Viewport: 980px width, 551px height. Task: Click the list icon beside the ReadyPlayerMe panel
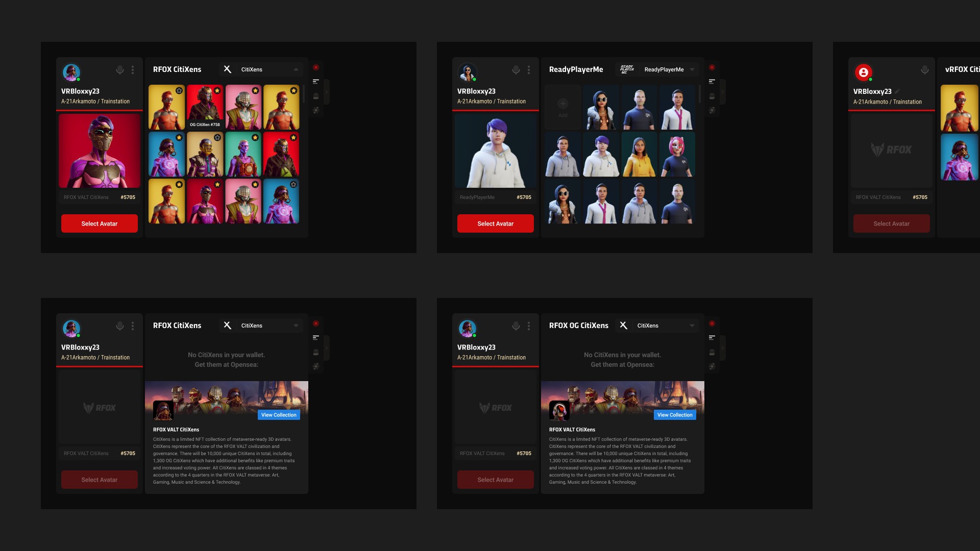pos(712,82)
